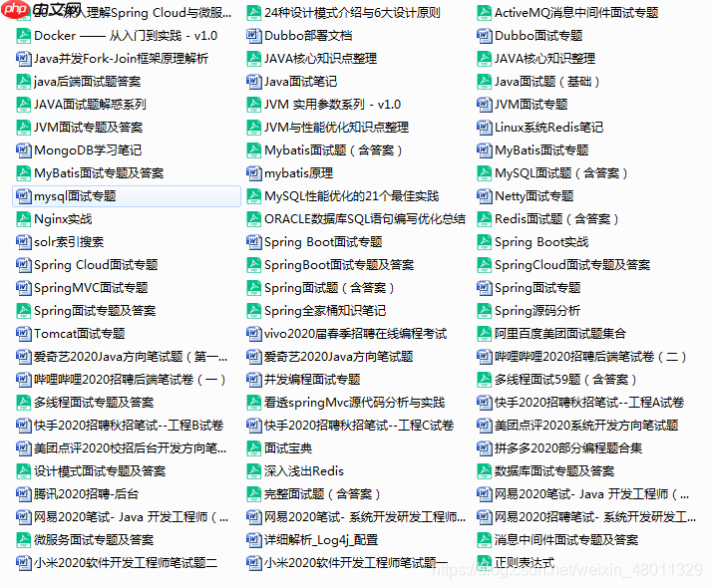Select file name JAVA核心知识点整理
Screen dimensions: 712x588
320,59
